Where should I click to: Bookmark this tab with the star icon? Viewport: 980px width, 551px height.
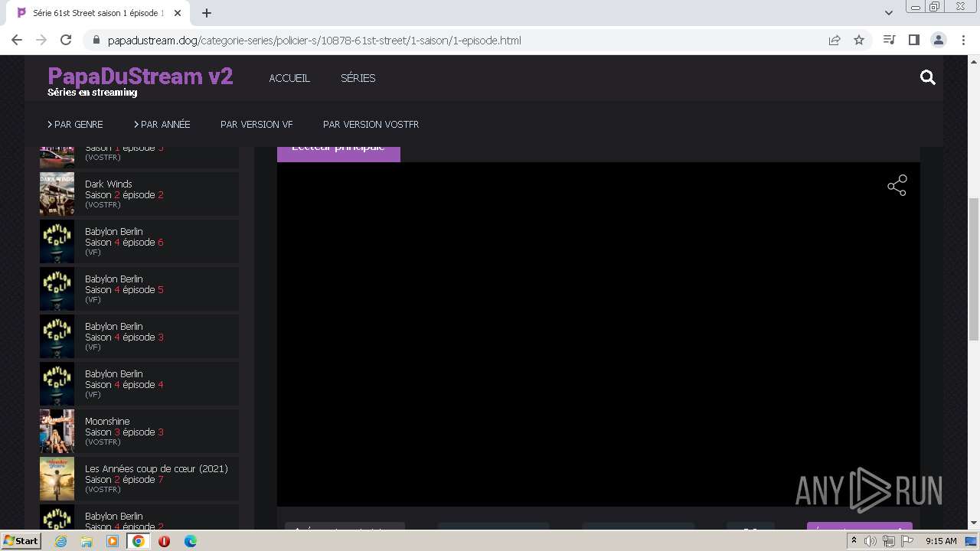[859, 40]
